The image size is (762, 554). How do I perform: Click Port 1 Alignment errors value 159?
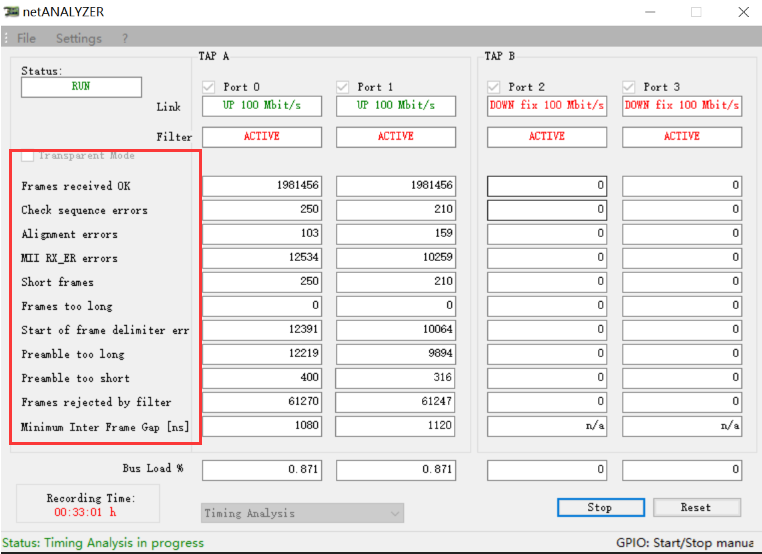pos(396,234)
